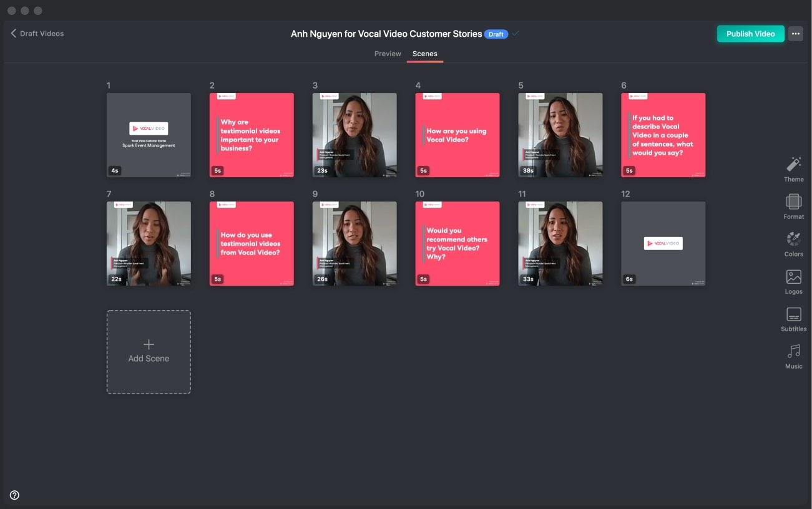Select scene 8 'How do you use testimonial videos'

[252, 244]
